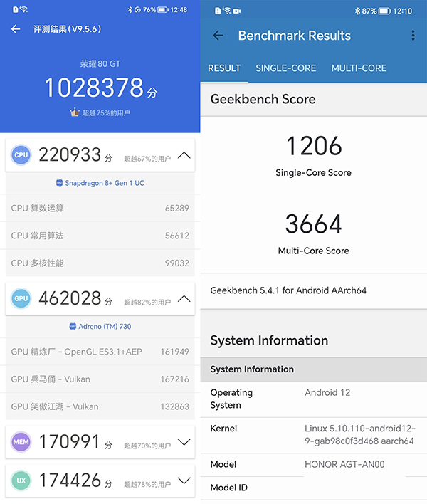Viewport: 427px width, 504px height.
Task: Switch to the MULTI-CORE tab
Action: (359, 68)
